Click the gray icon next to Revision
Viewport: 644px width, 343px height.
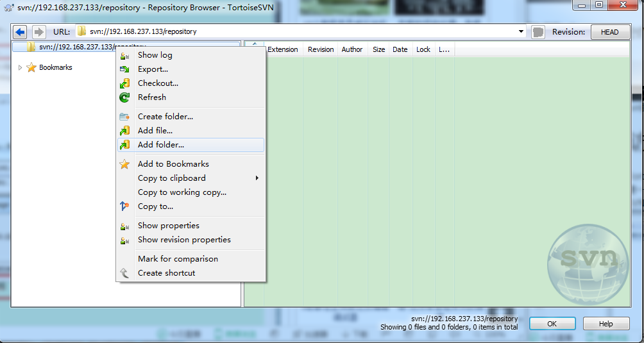(x=538, y=32)
